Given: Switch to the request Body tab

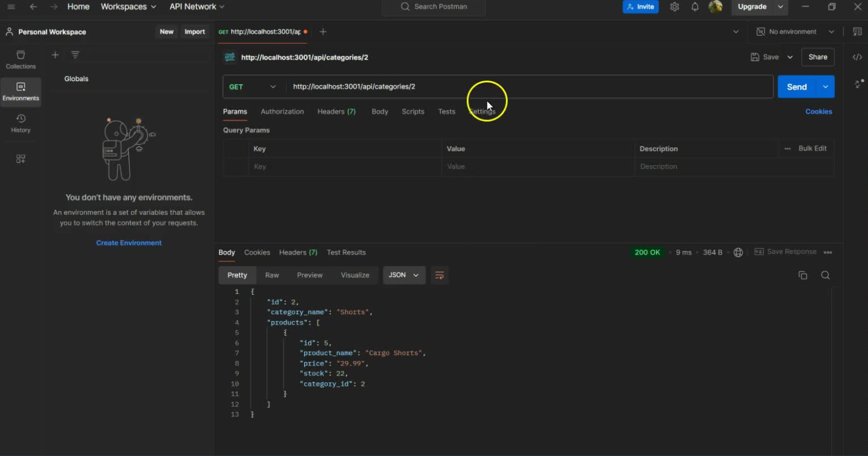Looking at the screenshot, I should click(380, 112).
